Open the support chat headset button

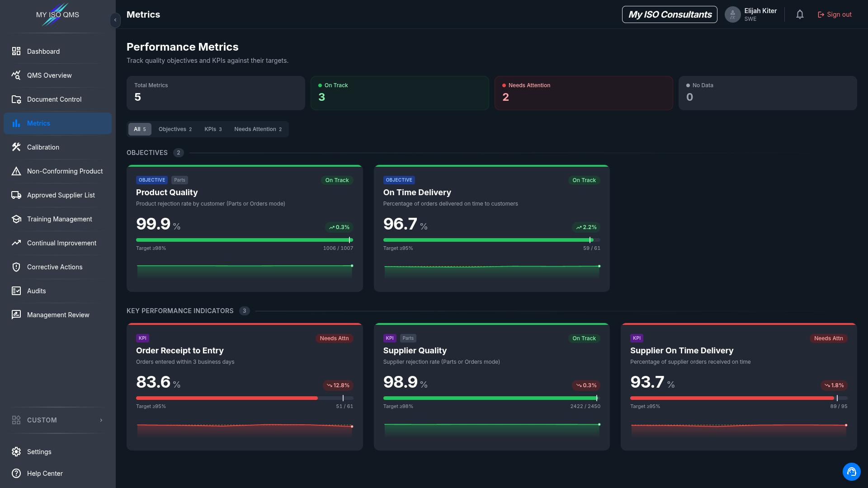click(851, 472)
